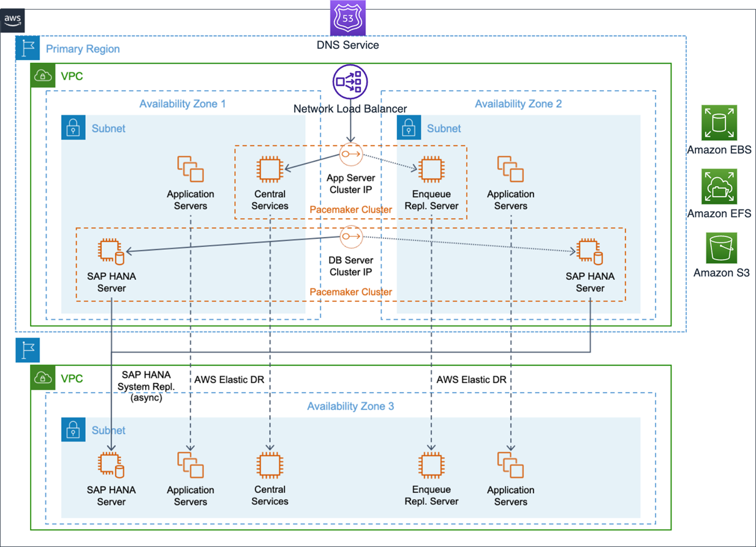Click lower 'Pacemaker Cluster' label near DB Server

[351, 292]
